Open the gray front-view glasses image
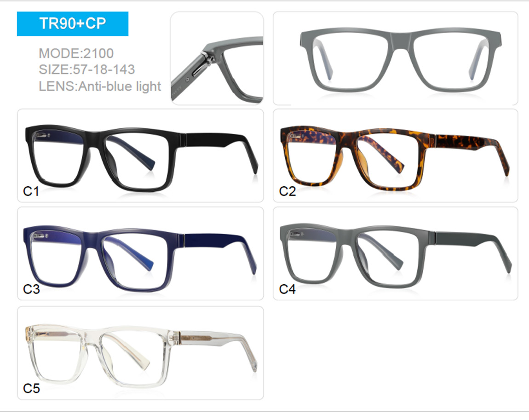Image resolution: width=529 pixels, height=420 pixels. [x=396, y=58]
